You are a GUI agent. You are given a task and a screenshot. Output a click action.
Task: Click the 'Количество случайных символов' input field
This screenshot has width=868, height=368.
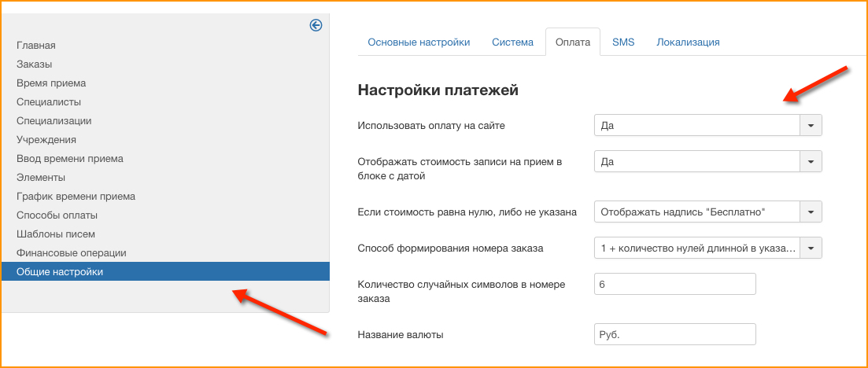click(x=674, y=284)
